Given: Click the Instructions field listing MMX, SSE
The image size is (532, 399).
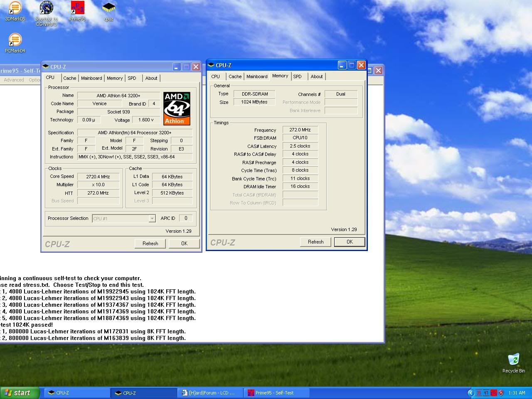Looking at the screenshot, I should point(135,157).
